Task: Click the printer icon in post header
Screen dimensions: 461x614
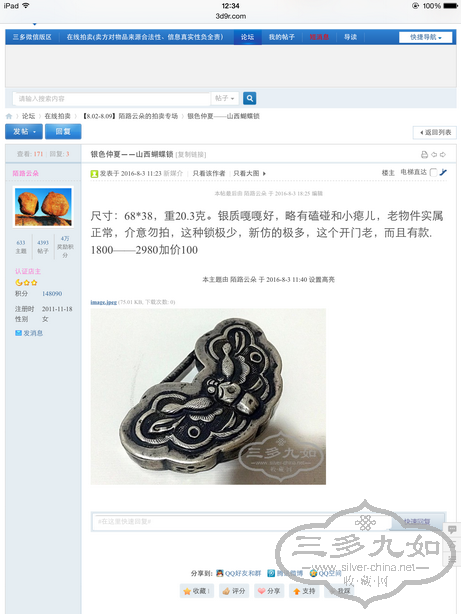Action: tap(424, 155)
